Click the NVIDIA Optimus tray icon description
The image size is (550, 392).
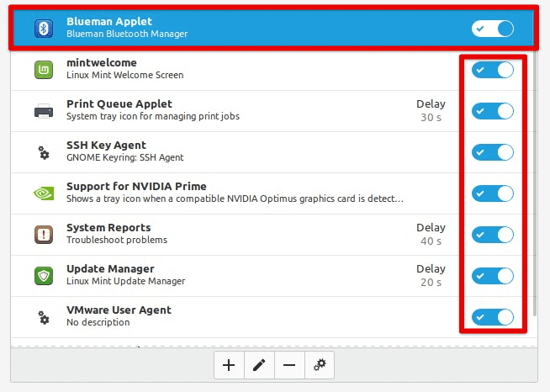coord(235,199)
